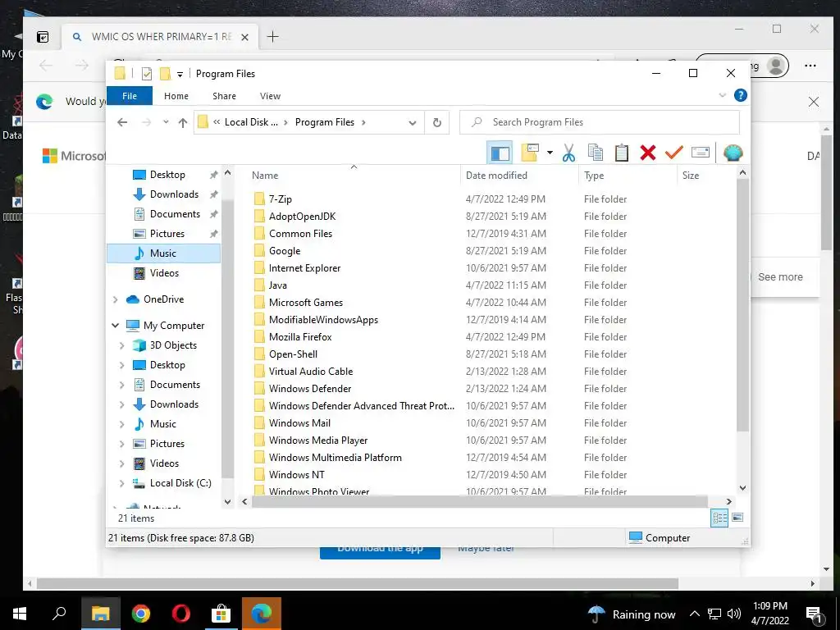
Task: Click the orange checkmark Properties icon
Action: coord(674,153)
